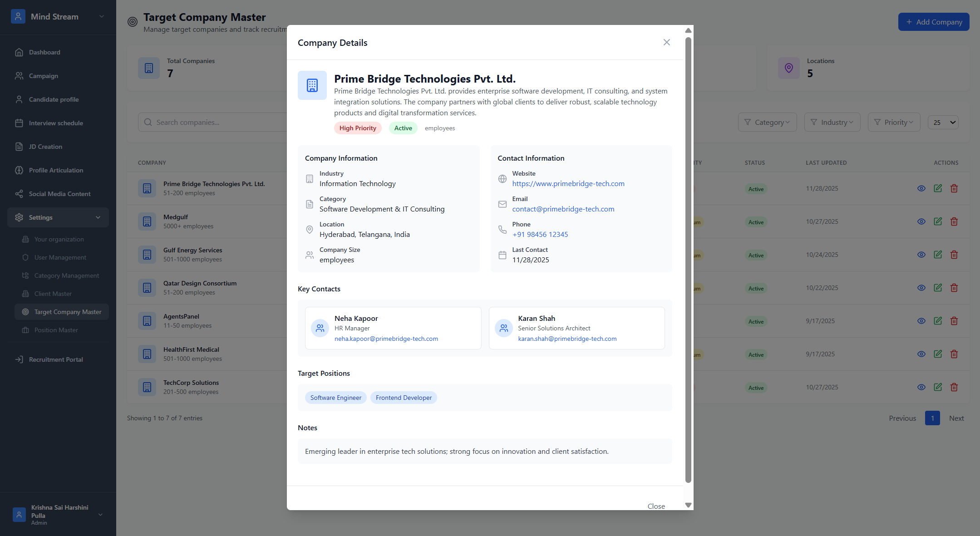The image size is (980, 536).
Task: Click the modal vertical scrollbar
Action: coord(688,259)
